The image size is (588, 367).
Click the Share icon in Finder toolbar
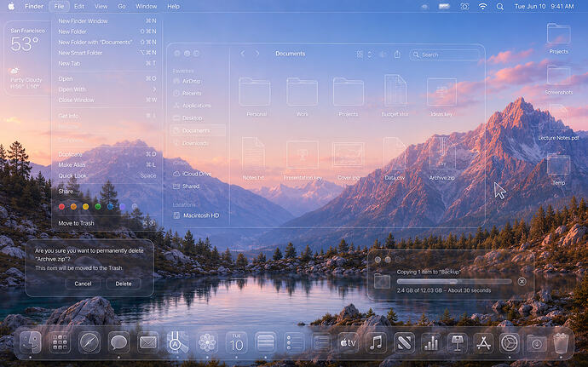[x=397, y=54]
